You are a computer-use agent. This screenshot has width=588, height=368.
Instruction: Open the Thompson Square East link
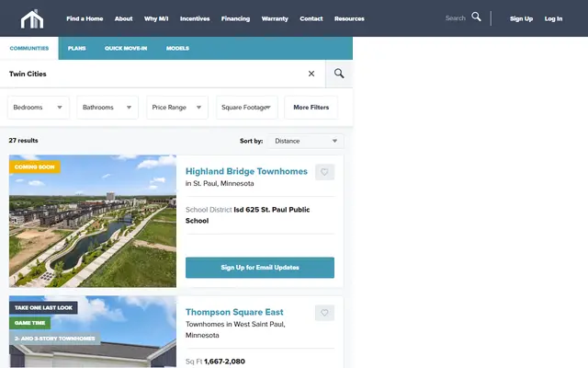[x=234, y=312]
